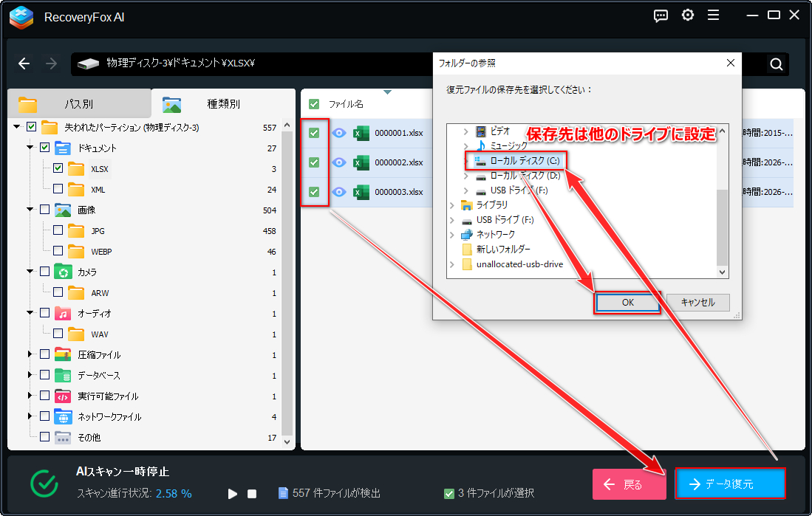Click the カメラ category icon
This screenshot has height=516, width=812.
pyautogui.click(x=63, y=272)
